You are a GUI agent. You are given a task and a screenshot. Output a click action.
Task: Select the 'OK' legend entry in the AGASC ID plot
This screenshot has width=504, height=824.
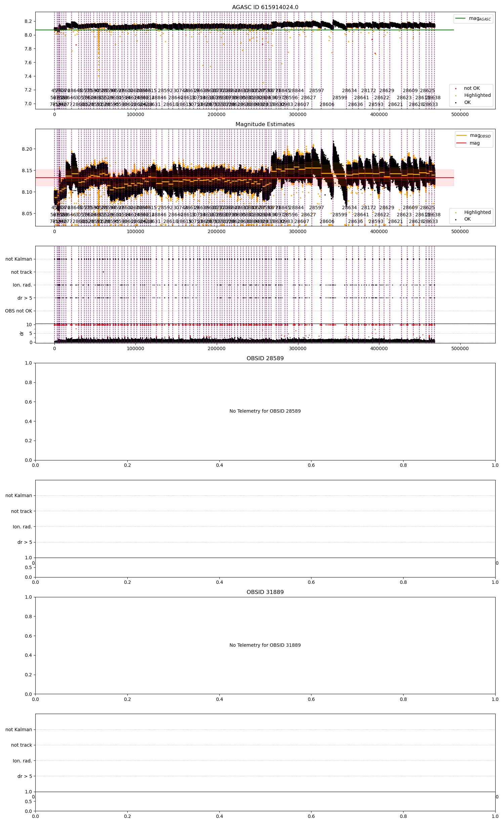point(467,102)
